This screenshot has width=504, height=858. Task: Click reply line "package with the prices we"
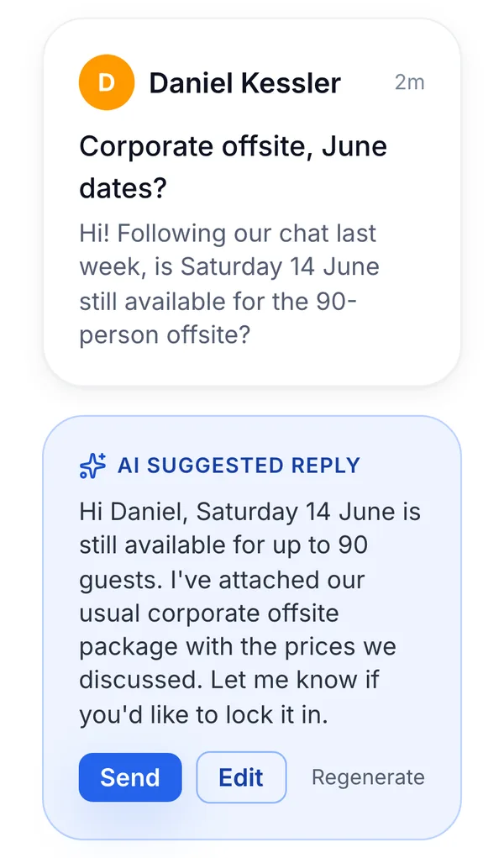tap(238, 647)
